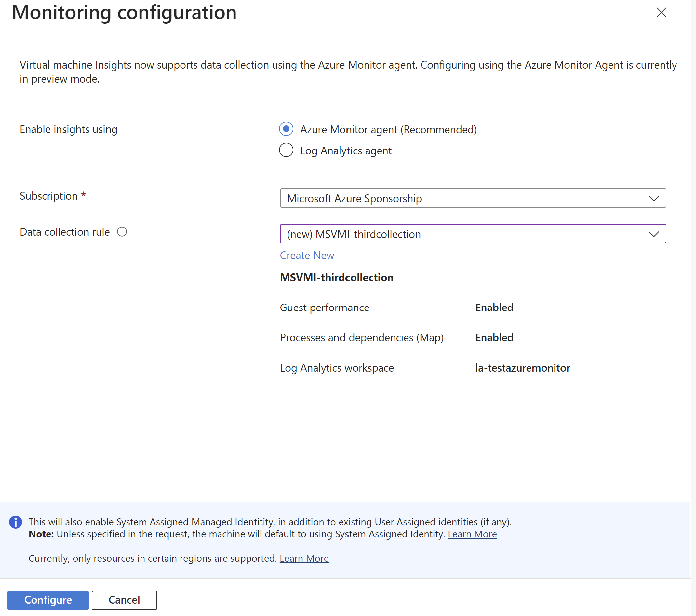Click the Configure button

[48, 600]
